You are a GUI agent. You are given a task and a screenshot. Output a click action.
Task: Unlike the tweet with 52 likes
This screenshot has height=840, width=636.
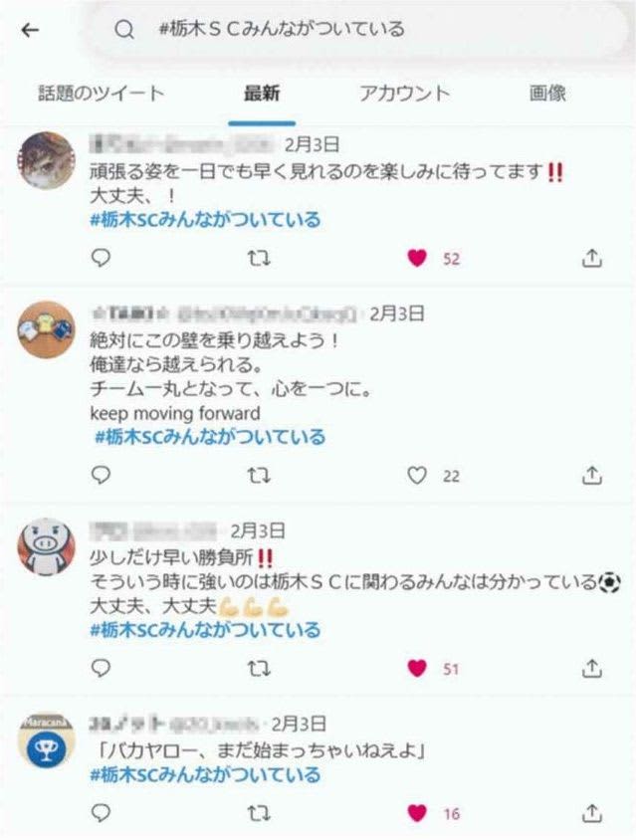[417, 258]
